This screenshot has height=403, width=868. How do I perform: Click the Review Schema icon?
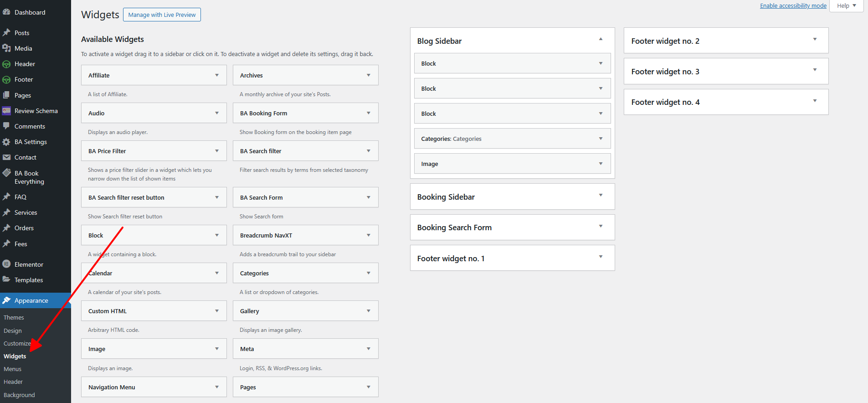pos(6,111)
